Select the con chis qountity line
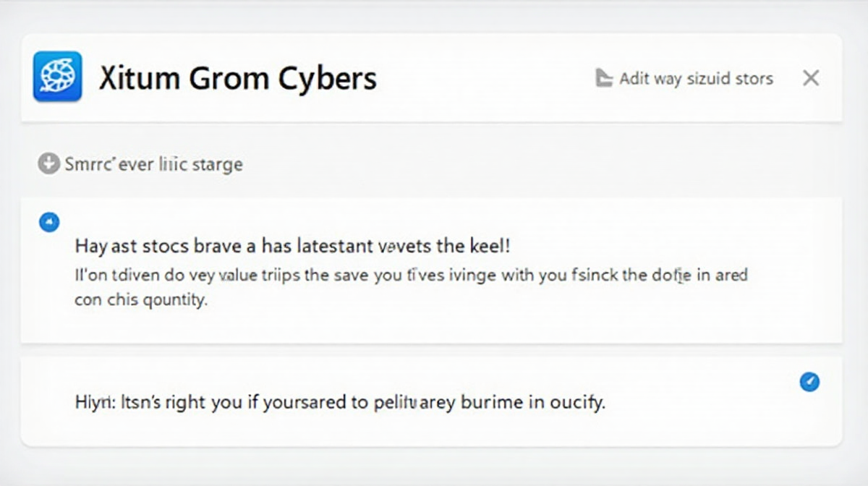The height and width of the screenshot is (486, 868). 141,299
